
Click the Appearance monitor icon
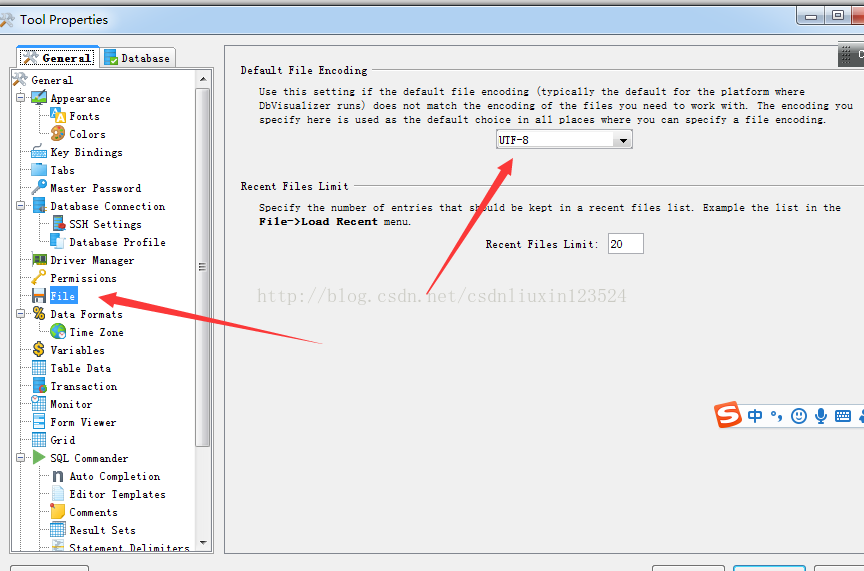pyautogui.click(x=39, y=98)
